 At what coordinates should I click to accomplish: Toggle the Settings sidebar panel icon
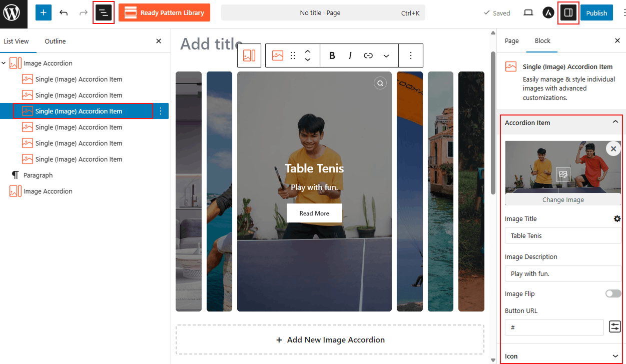point(568,13)
